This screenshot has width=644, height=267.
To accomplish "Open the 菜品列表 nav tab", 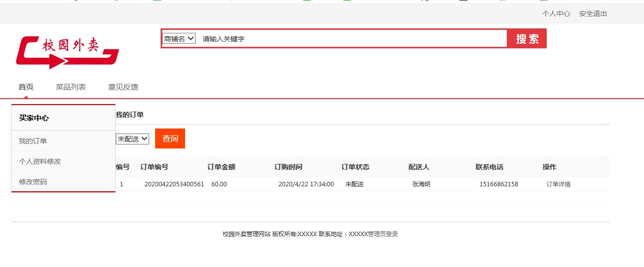I will [71, 87].
